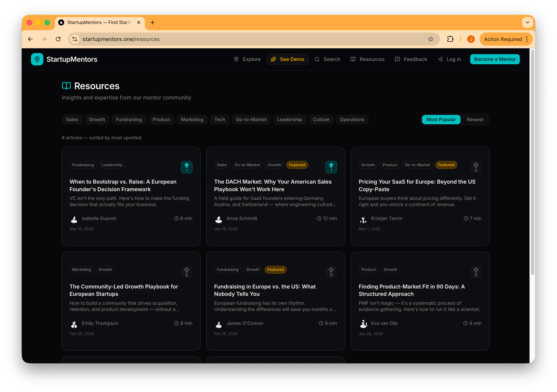Click Featured badge on Fundraising in Europe card
Image resolution: width=557 pixels, height=392 pixels.
275,270
